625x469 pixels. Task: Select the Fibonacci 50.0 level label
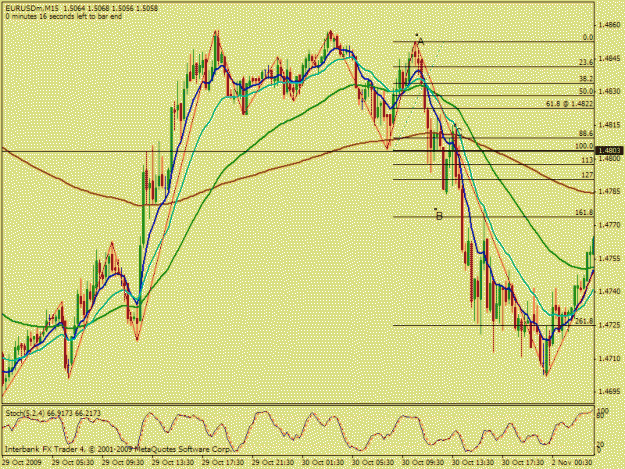[586, 91]
